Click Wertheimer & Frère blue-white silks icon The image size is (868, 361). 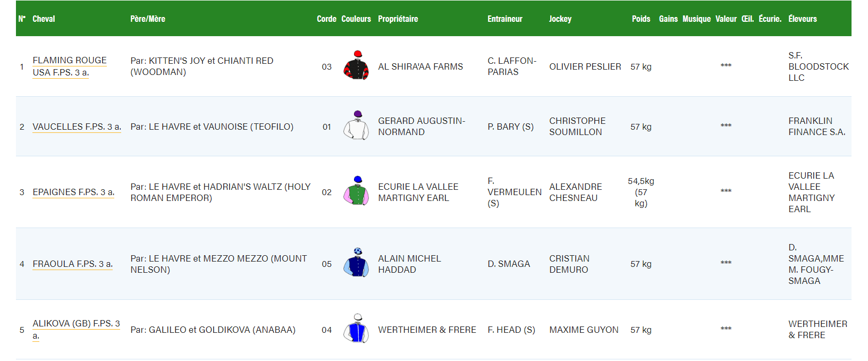356,329
